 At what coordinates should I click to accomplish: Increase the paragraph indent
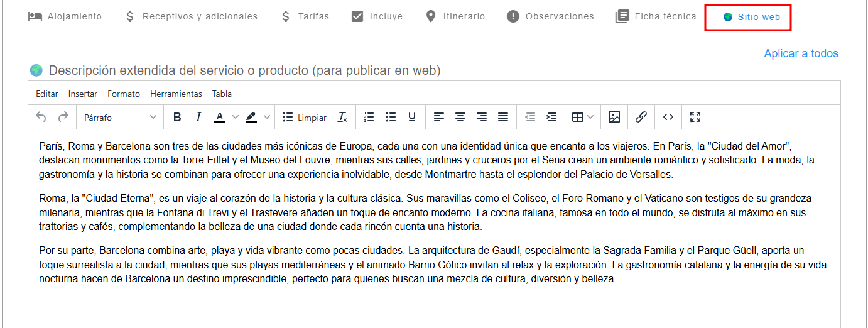[x=551, y=117]
